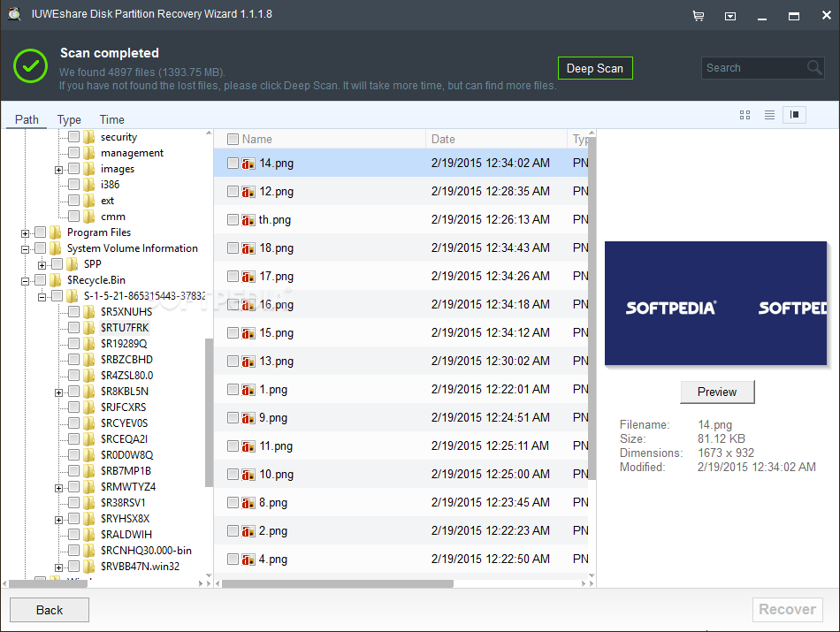Tick the checkbox for 12.png
Image resolution: width=840 pixels, height=632 pixels.
click(x=233, y=191)
